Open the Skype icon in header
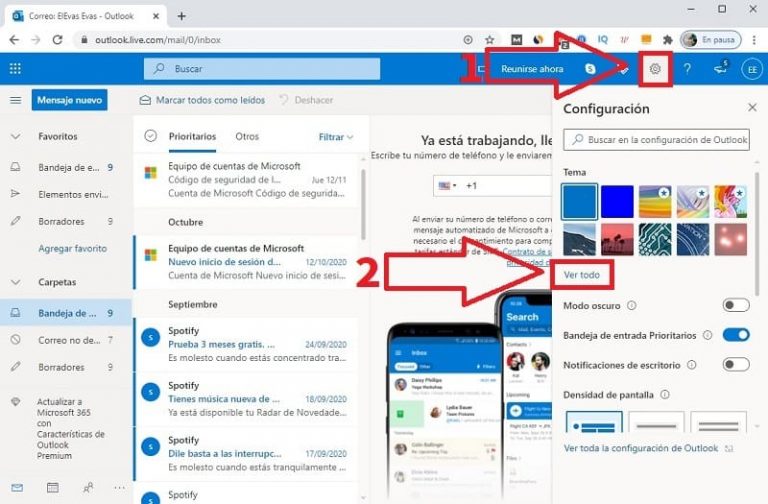The width and height of the screenshot is (768, 504). pyautogui.click(x=590, y=69)
